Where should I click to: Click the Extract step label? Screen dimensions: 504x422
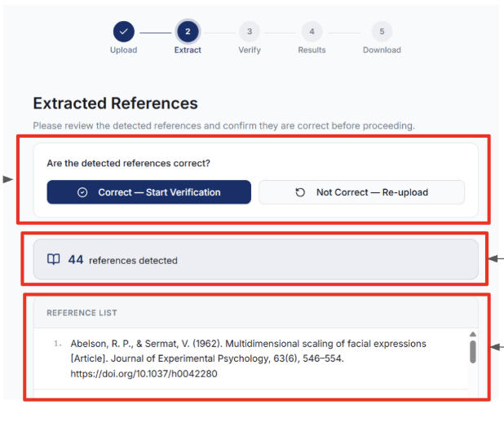pos(188,50)
